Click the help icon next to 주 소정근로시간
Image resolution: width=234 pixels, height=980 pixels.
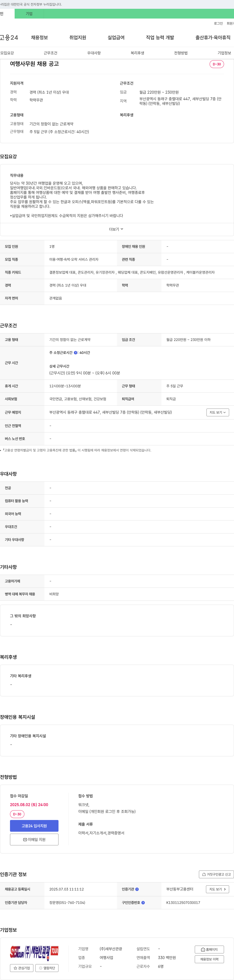(x=75, y=353)
